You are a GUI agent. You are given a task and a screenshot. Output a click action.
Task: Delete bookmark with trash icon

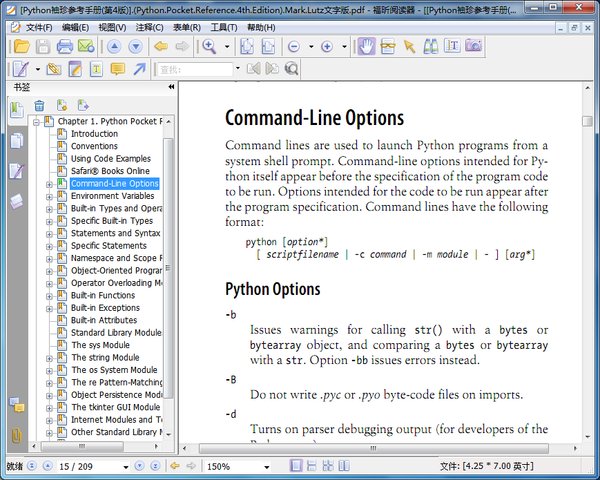39,106
